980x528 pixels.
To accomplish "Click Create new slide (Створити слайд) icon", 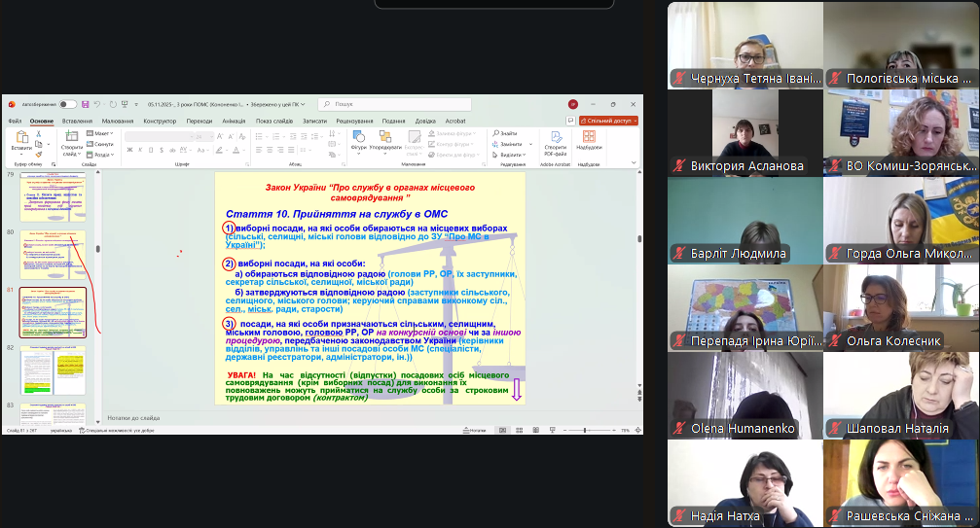I will [x=71, y=140].
